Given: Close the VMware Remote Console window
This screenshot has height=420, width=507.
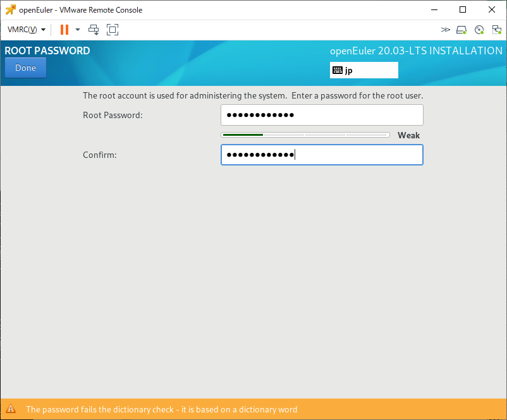Looking at the screenshot, I should (492, 9).
